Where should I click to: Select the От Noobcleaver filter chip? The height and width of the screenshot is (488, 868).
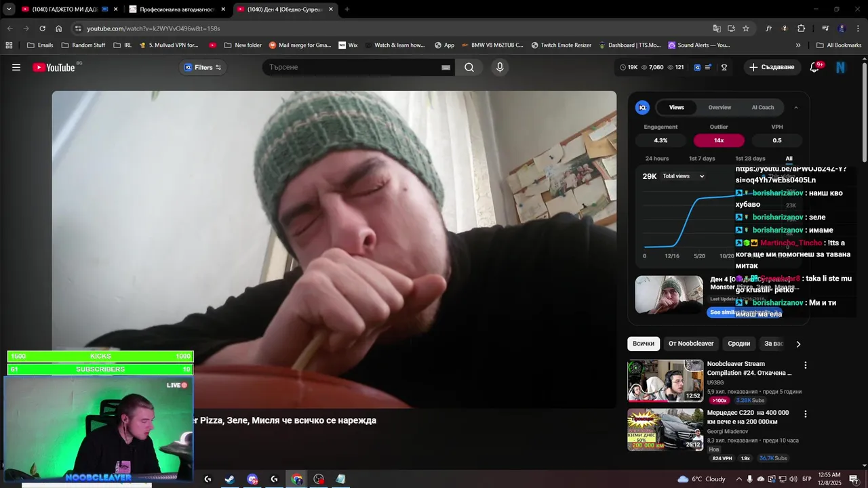[691, 344]
